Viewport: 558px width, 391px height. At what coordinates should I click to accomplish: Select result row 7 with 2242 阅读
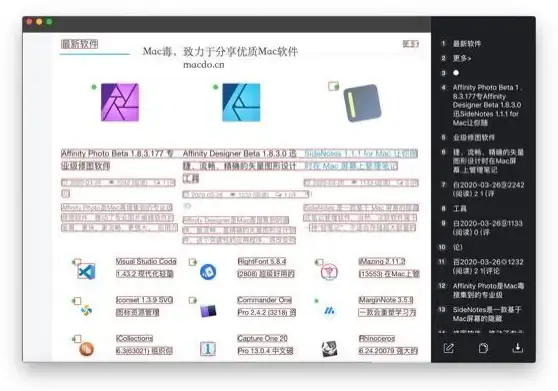pos(488,189)
